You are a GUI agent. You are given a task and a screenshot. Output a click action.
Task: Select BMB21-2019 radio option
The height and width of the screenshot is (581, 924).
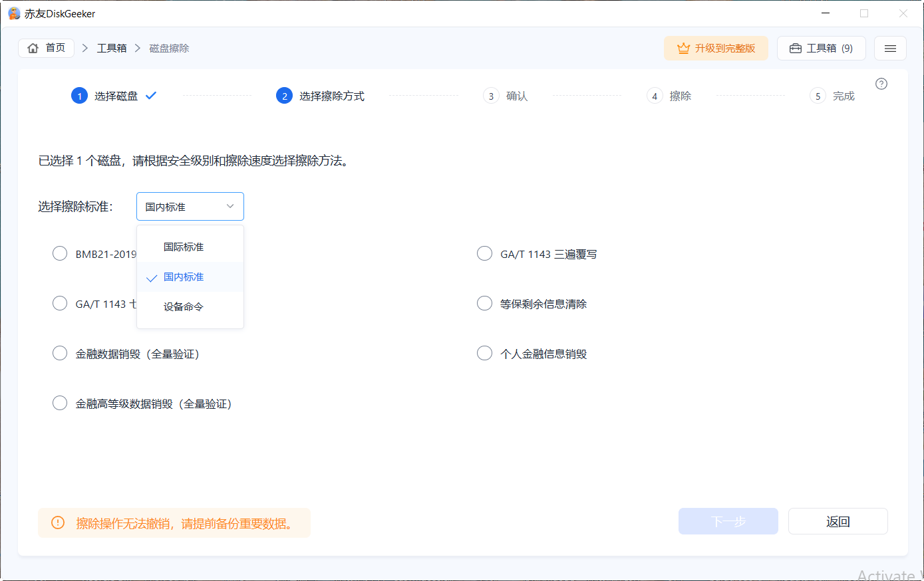coord(60,254)
